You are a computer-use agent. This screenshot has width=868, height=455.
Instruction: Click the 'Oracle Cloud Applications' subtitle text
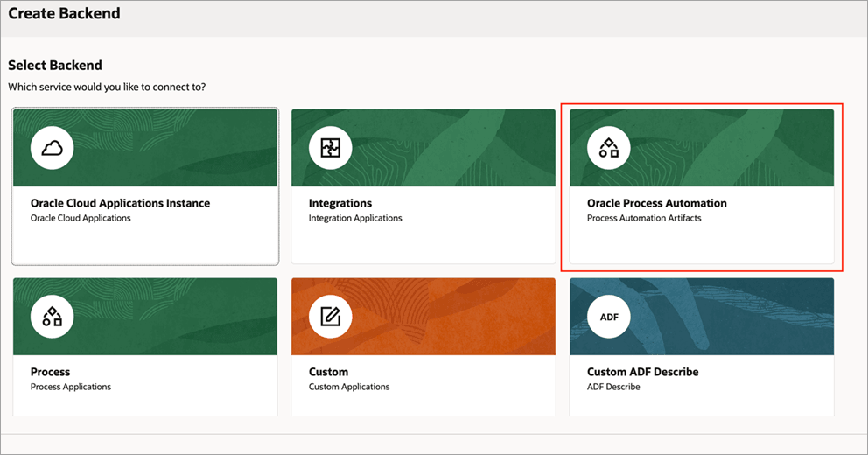point(80,218)
